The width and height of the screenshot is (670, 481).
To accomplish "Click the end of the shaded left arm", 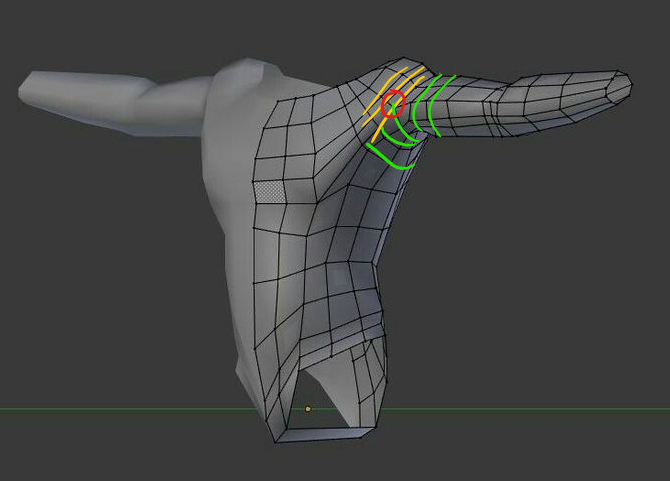I will (28, 89).
